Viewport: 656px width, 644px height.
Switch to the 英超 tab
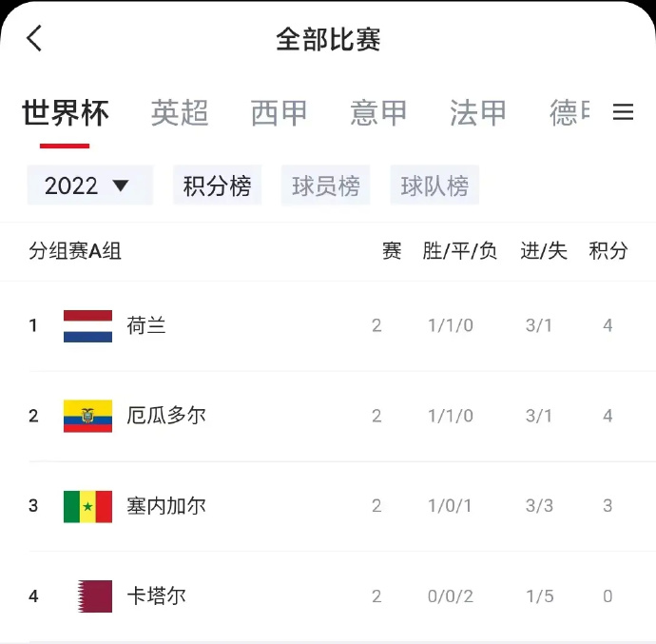click(x=180, y=113)
